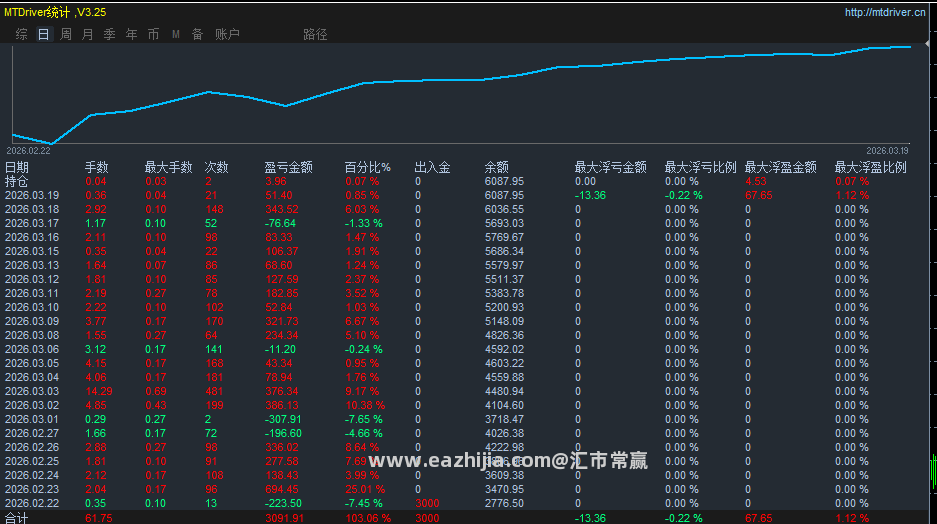Click the 次数 column header
This screenshot has height=524, width=937.
(x=216, y=167)
